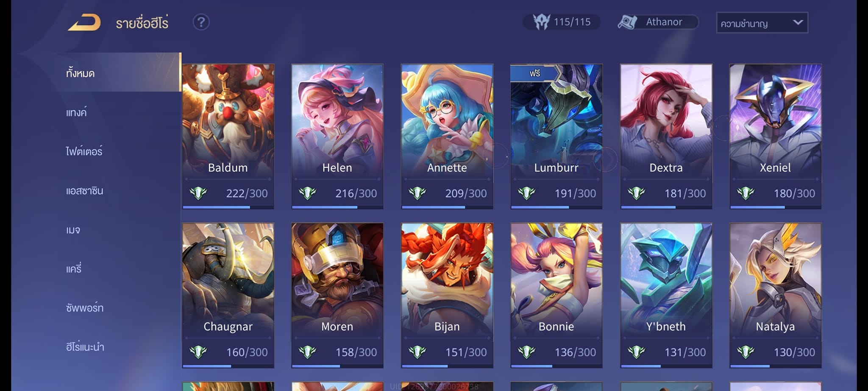868x391 pixels.
Task: Tap the golden back arrow icon
Action: click(84, 22)
